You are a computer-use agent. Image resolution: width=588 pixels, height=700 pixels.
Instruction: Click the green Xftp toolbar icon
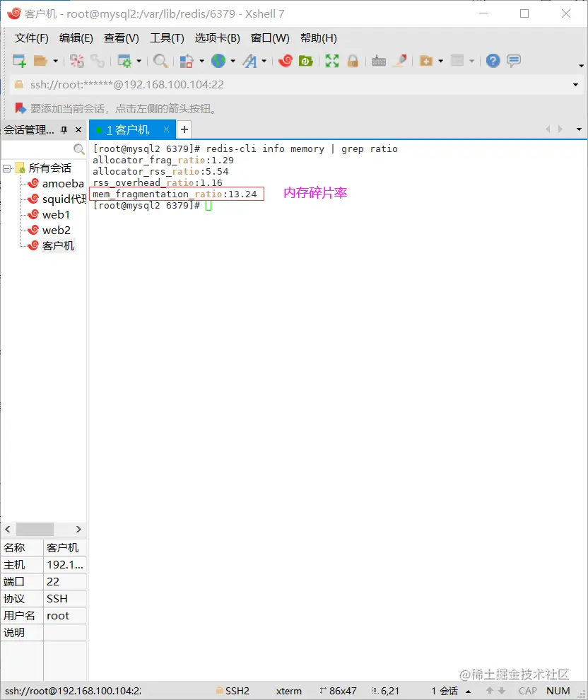305,61
